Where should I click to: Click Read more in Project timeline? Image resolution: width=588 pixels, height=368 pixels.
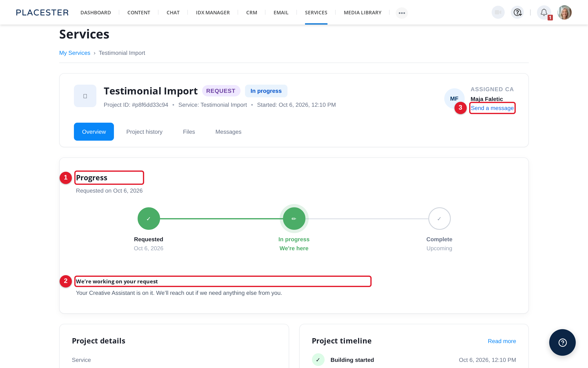[x=502, y=341]
